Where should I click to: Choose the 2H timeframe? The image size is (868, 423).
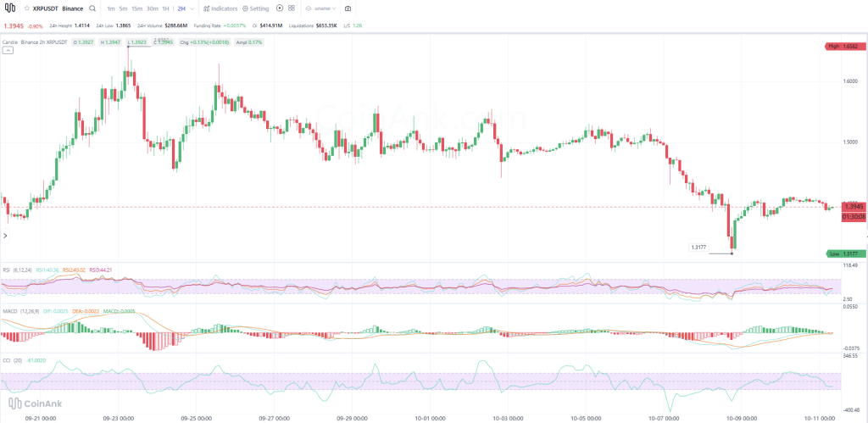pyautogui.click(x=181, y=8)
